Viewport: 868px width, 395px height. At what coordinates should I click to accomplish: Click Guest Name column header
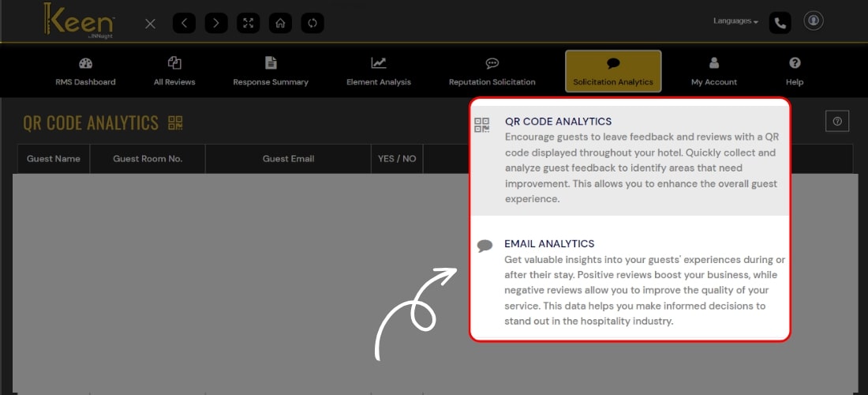tap(53, 159)
